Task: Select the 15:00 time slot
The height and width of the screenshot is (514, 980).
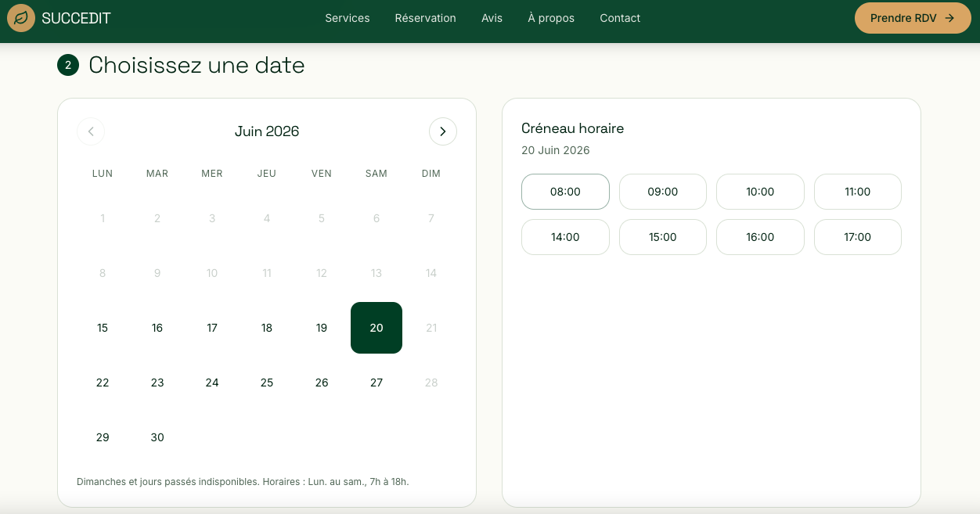Action: (x=663, y=237)
